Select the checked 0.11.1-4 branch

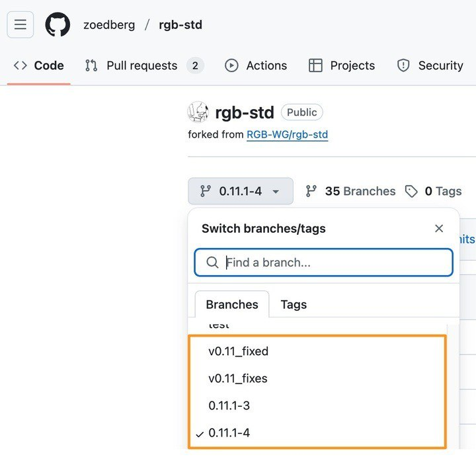coord(317,433)
